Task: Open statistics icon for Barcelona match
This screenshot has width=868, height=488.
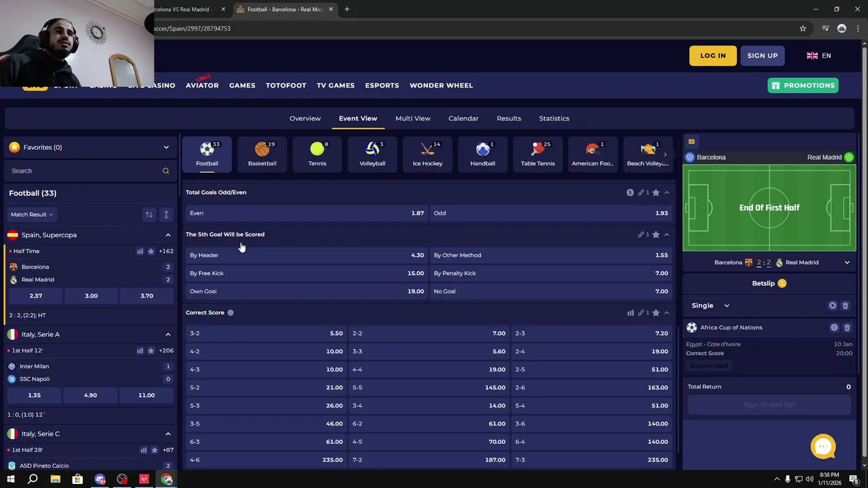Action: 140,251
